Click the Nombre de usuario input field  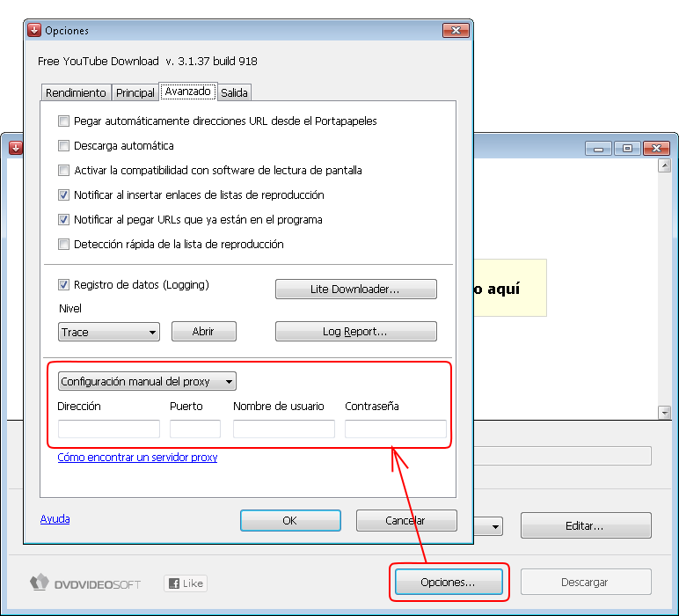tap(284, 429)
